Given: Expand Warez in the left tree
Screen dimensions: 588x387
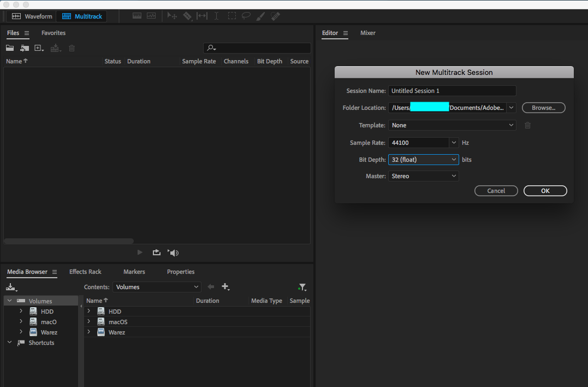Looking at the screenshot, I should tap(21, 332).
